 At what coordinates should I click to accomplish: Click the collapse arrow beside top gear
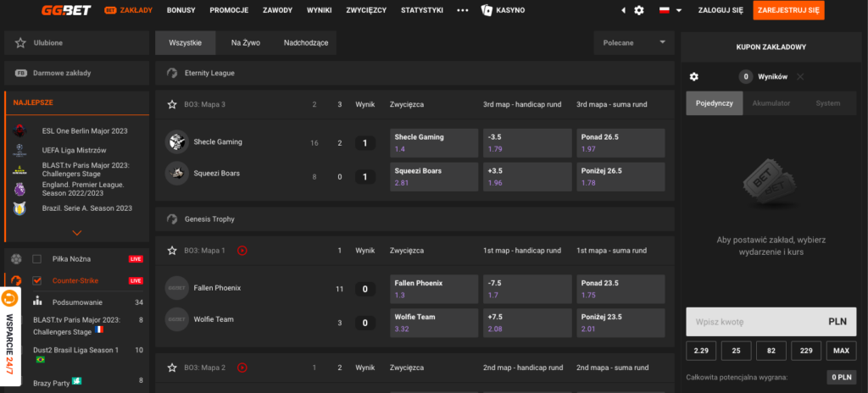624,10
